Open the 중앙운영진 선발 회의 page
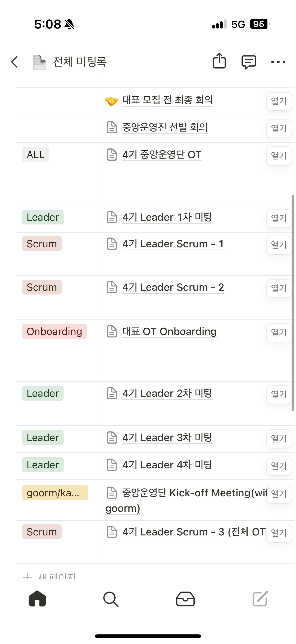This screenshot has height=644, width=296. 165,127
